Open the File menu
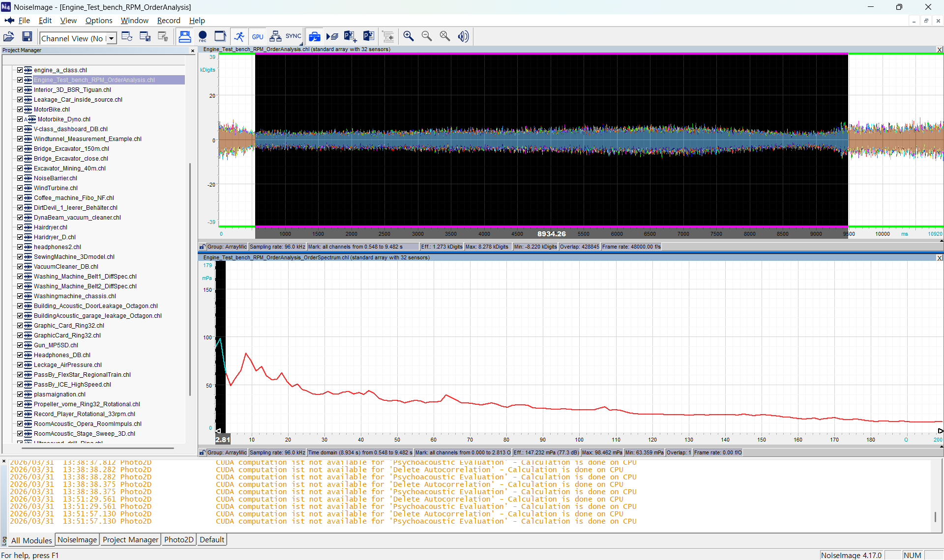The width and height of the screenshot is (944, 560). tap(24, 21)
